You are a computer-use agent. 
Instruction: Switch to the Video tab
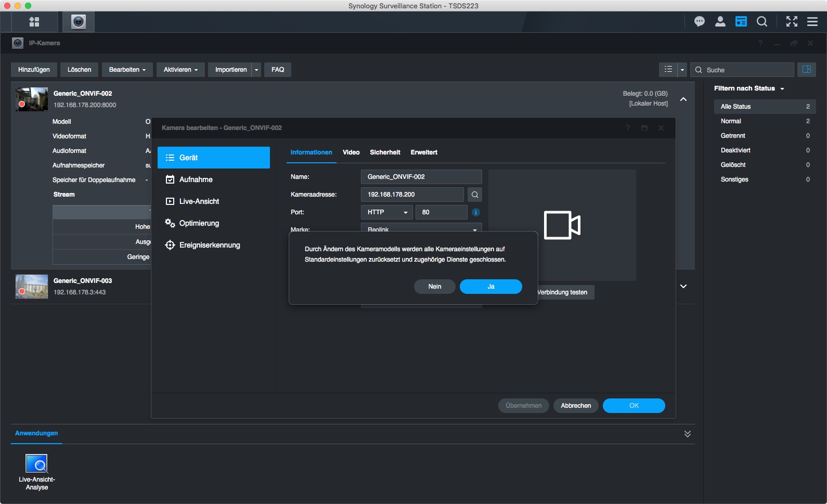pos(351,152)
